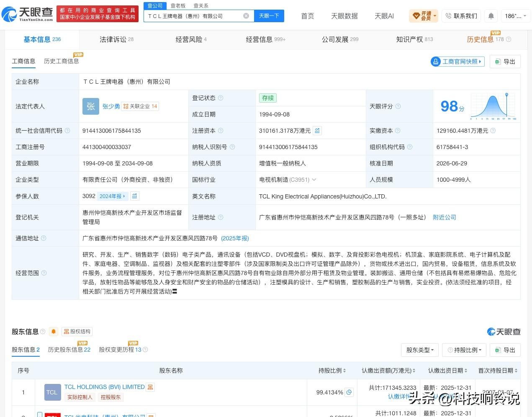The height and width of the screenshot is (417, 532).
Task: Click the 工商官网快照 button
Action: 457,62
